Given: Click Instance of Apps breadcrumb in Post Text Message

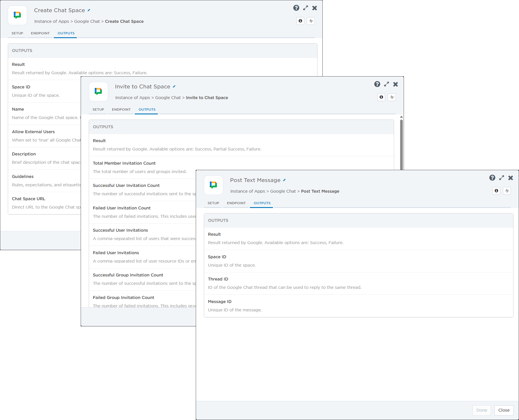Looking at the screenshot, I should pos(248,191).
